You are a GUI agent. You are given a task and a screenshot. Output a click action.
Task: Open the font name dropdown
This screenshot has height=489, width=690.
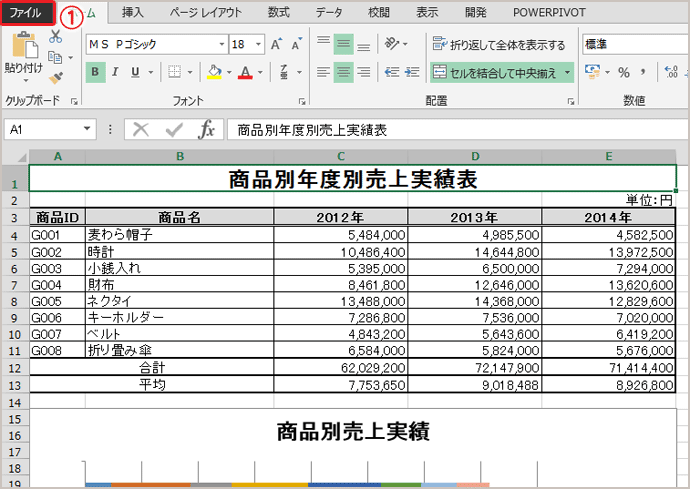[x=221, y=44]
